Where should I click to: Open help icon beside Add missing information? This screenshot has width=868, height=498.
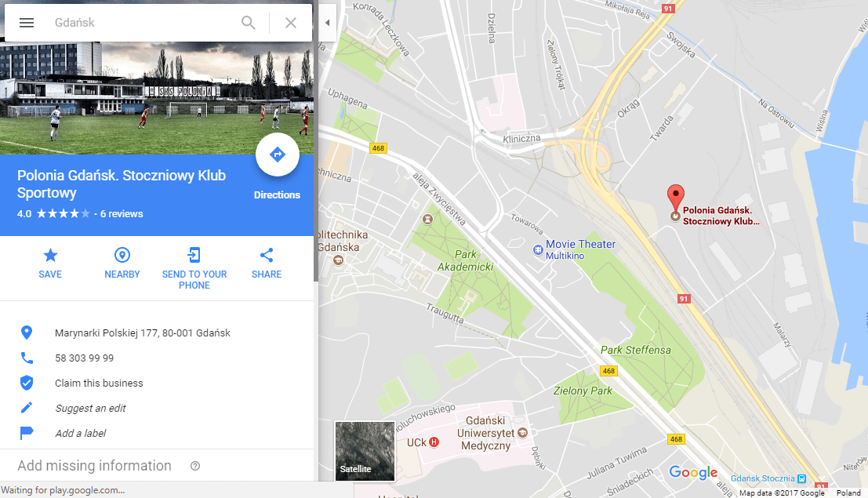[x=195, y=466]
